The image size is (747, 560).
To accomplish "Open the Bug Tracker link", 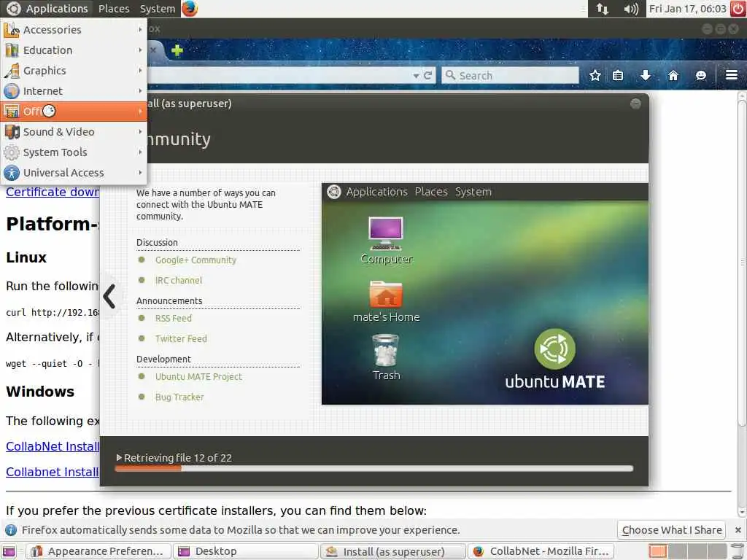I will click(x=179, y=397).
